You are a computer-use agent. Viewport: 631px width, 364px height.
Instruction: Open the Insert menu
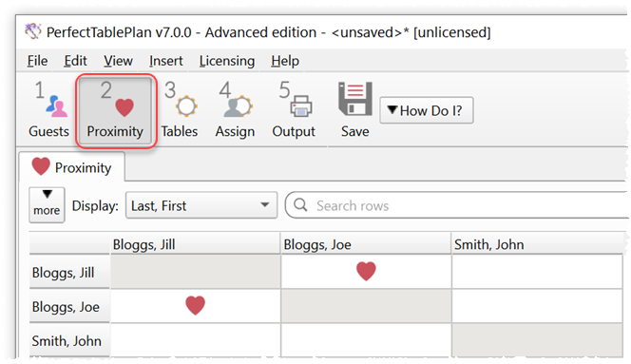(165, 61)
